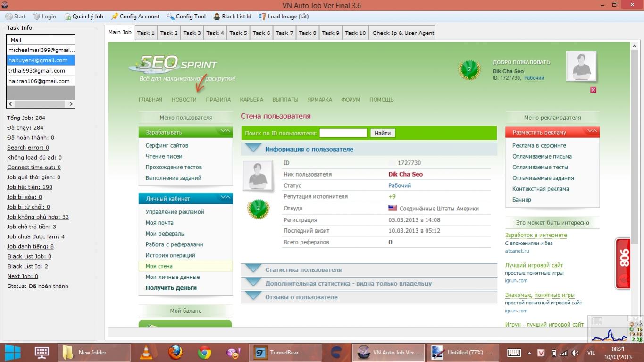Open the Windows Start button
The width and height of the screenshot is (644, 362).
13,352
